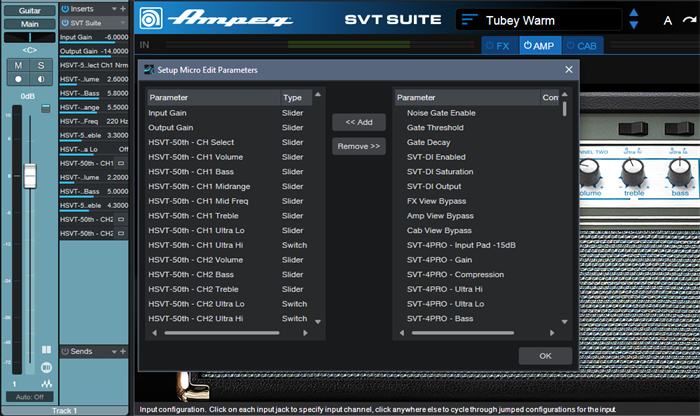Click the two-bar icon above channel number
700x416 pixels.
pyautogui.click(x=46, y=349)
